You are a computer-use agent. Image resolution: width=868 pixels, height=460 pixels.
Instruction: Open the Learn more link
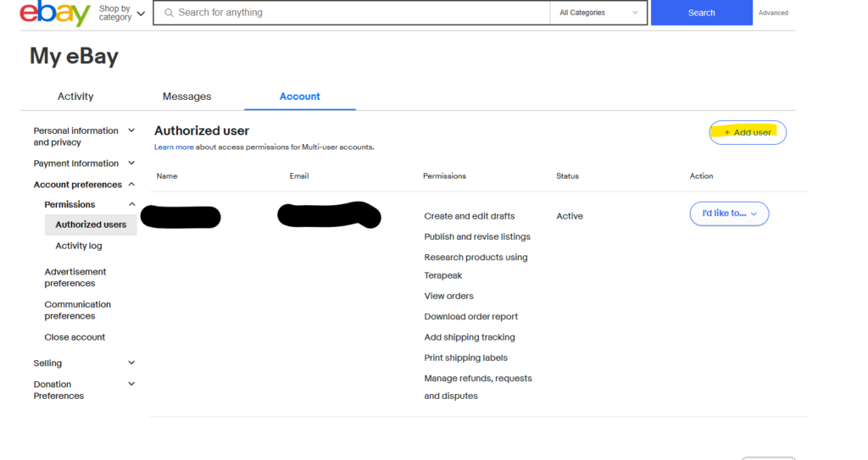(x=174, y=147)
